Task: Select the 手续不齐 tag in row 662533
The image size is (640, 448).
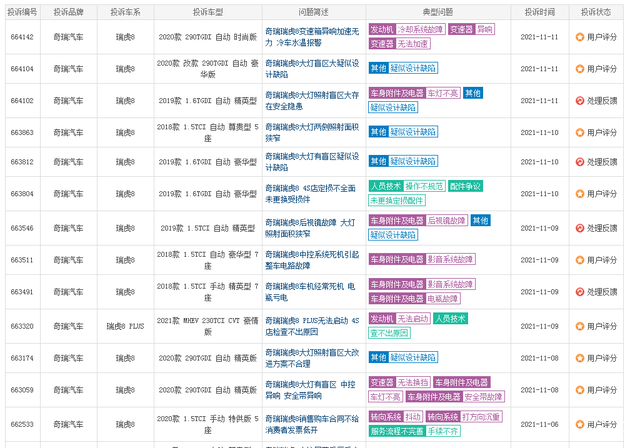Action: point(443,431)
